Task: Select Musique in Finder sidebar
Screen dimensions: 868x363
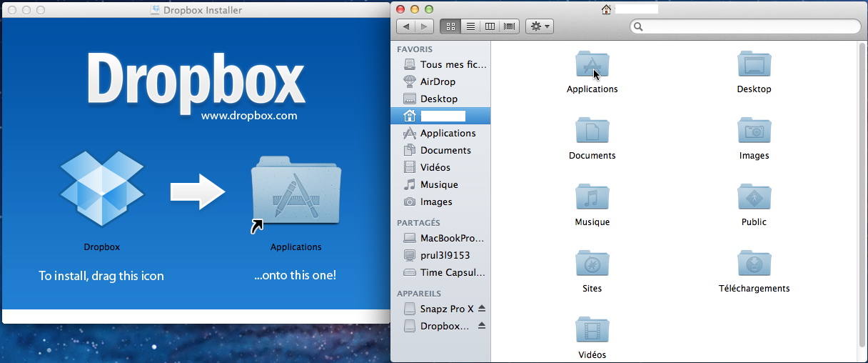Action: click(440, 184)
